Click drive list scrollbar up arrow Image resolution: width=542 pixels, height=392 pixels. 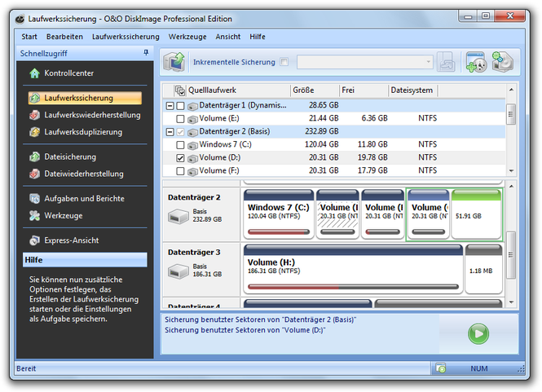click(x=511, y=90)
